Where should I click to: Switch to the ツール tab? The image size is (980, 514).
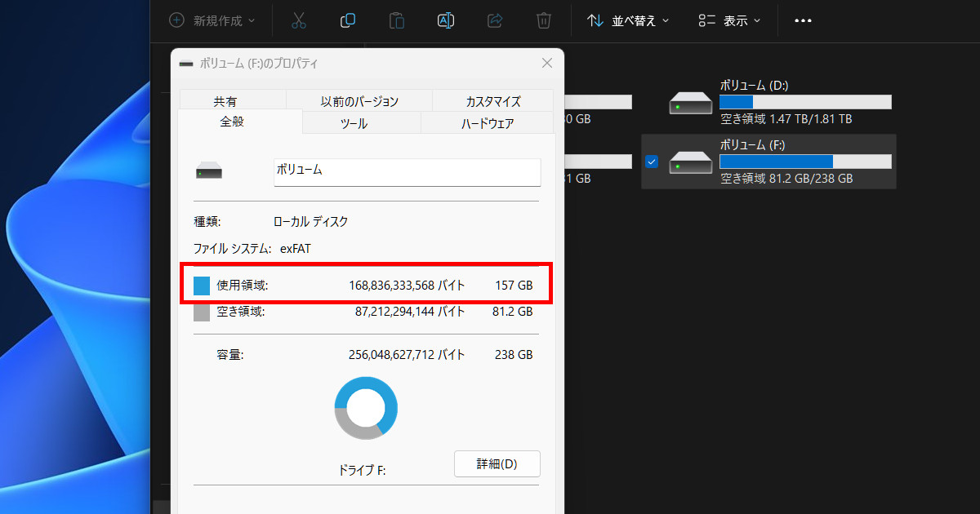[354, 123]
